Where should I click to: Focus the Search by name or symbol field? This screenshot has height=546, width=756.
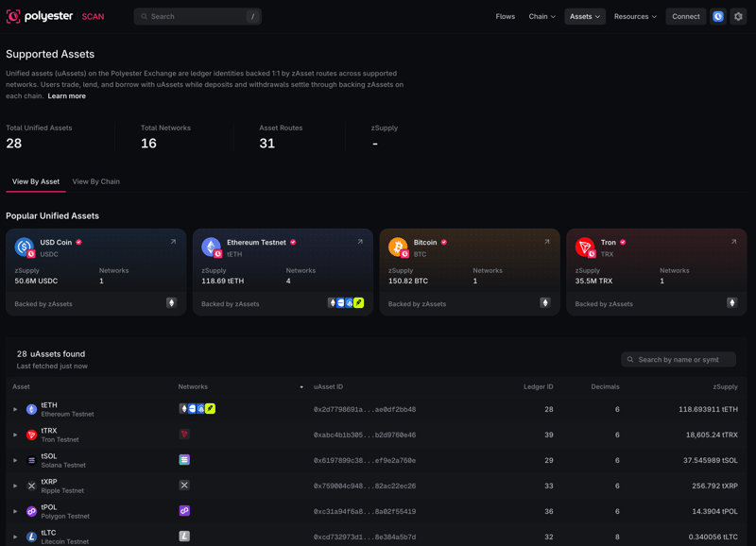(679, 360)
